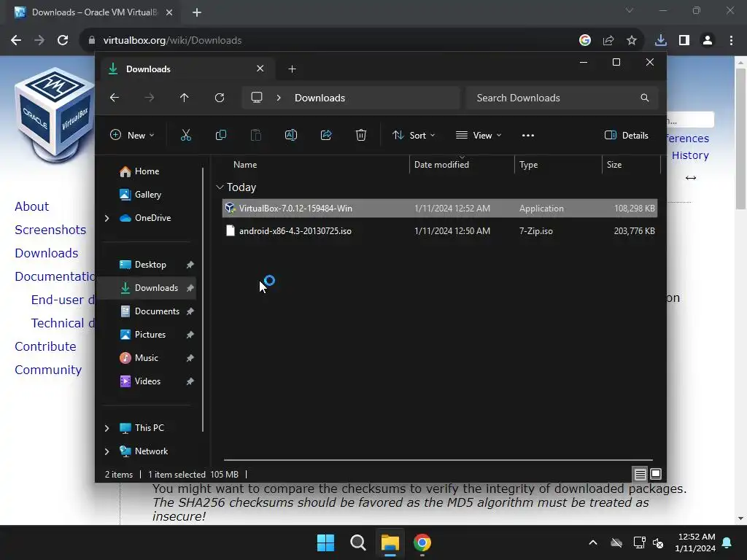Switch to details list view icon in status bar
The image size is (747, 560).
click(640, 474)
